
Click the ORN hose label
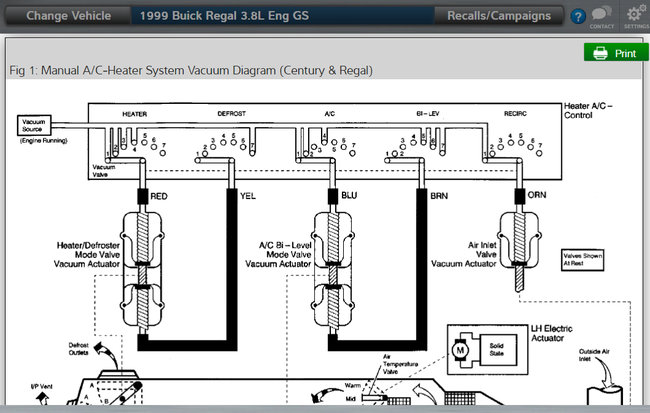(537, 195)
